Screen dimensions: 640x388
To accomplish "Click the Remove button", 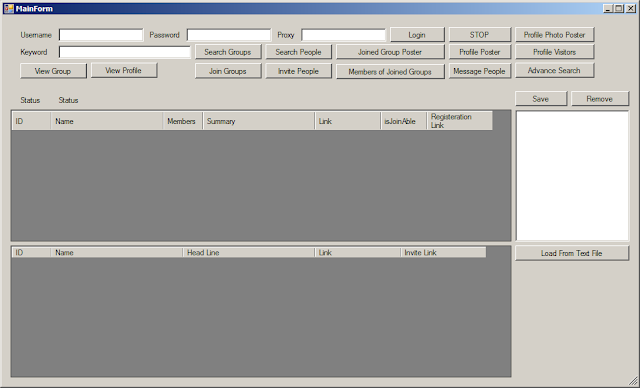I will tap(600, 99).
